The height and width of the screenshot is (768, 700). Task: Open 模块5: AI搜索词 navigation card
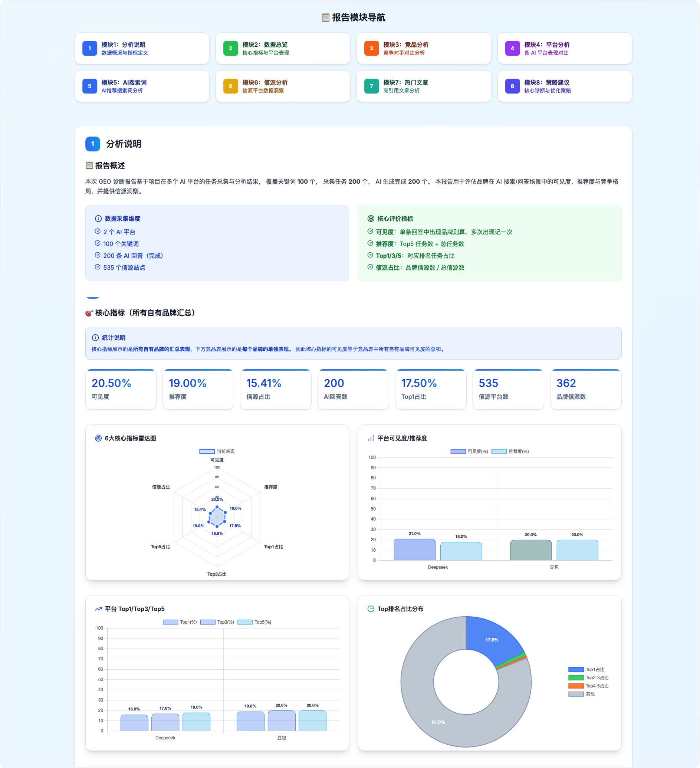coord(142,86)
